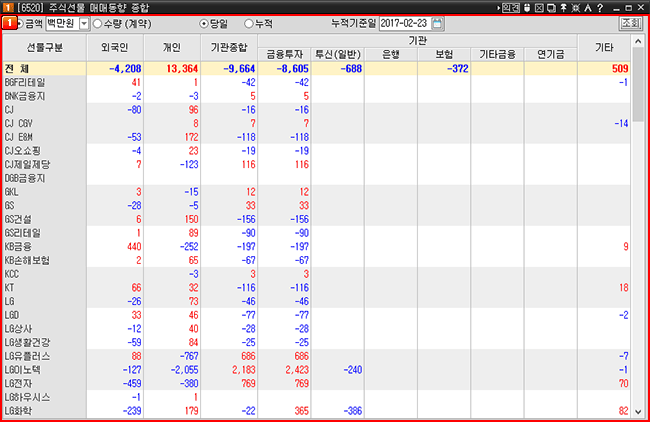Click the 은행 column header
Viewport: 650px width, 422px height.
pos(391,54)
